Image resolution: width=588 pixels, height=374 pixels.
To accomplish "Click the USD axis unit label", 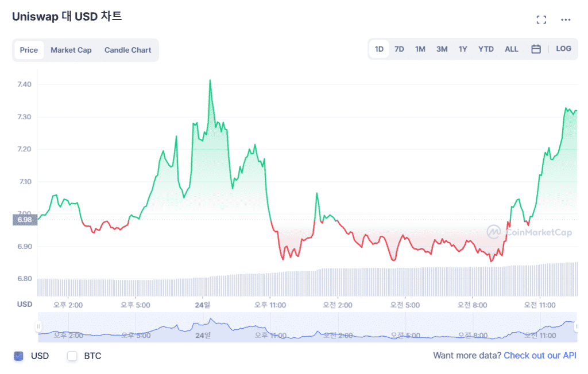I will (x=25, y=304).
